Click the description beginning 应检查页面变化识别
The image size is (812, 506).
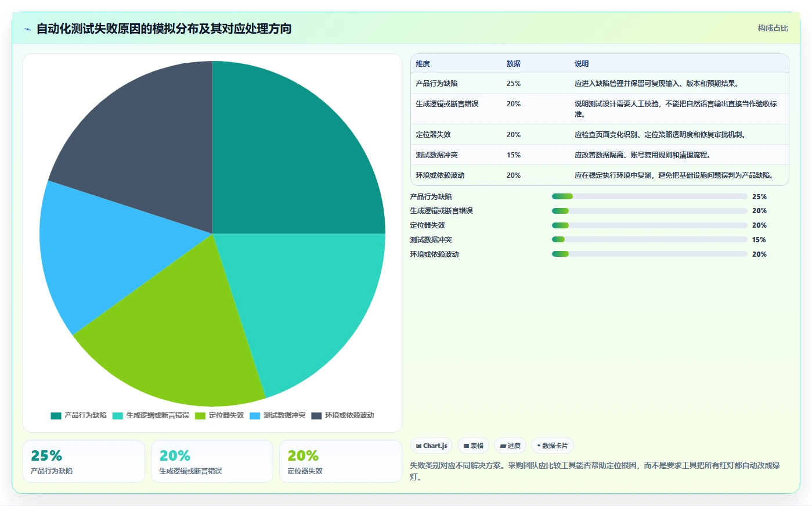[x=660, y=135]
